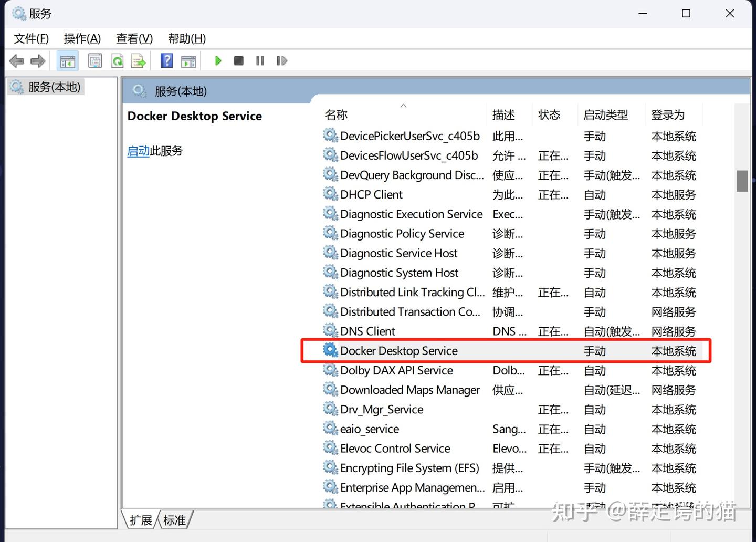
Task: Open the 文件(F) menu
Action: point(30,38)
